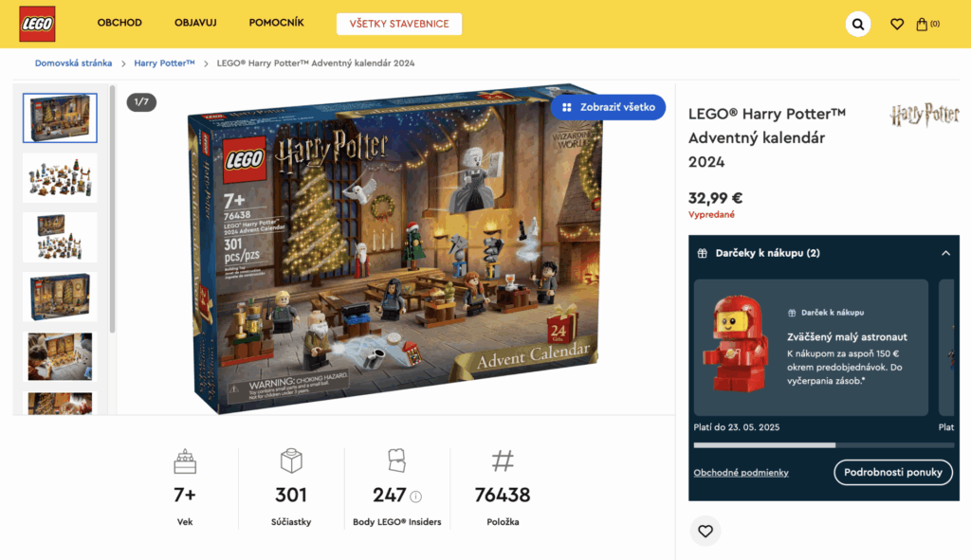
Task: Click Zobraziť všetko gallery button
Action: tap(608, 107)
